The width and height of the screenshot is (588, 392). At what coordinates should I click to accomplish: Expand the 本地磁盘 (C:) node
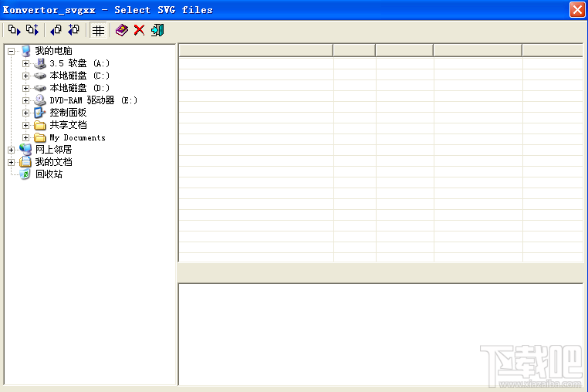25,76
